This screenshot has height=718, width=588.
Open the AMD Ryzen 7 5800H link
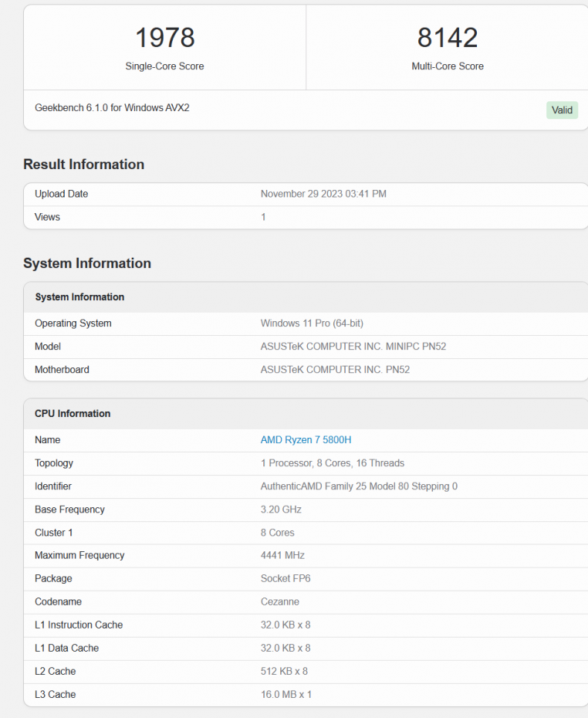(306, 440)
